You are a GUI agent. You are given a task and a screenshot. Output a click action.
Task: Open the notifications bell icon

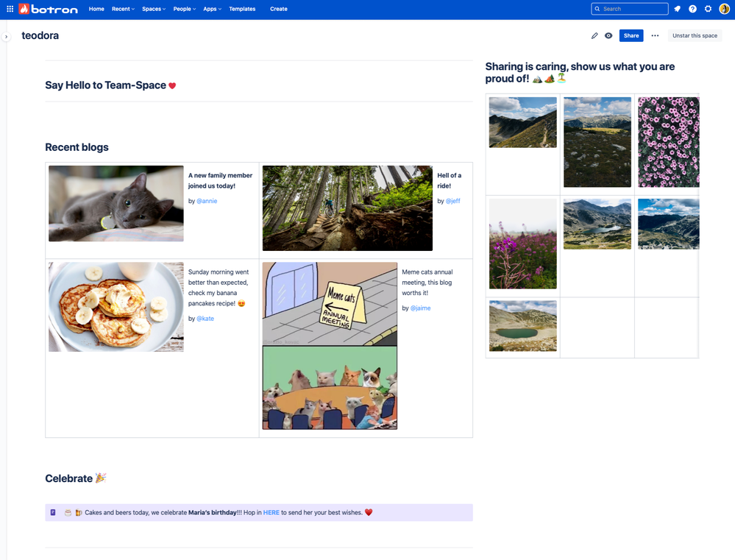point(677,9)
